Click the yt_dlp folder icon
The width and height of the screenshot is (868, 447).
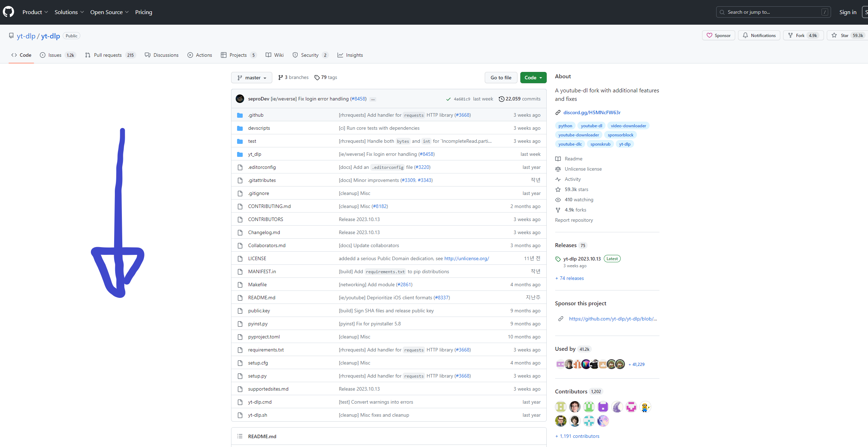point(240,154)
